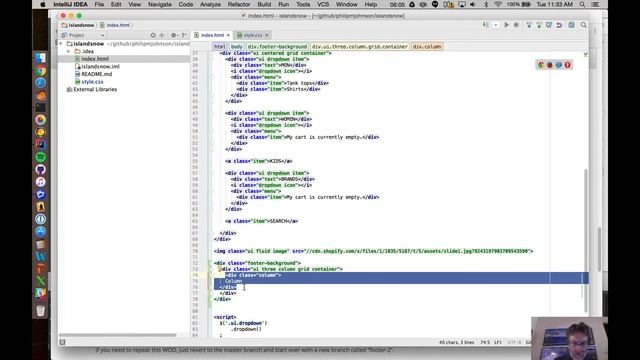The height and width of the screenshot is (360, 640).
Task: Click Scroll from Source target icon
Action: [153, 35]
